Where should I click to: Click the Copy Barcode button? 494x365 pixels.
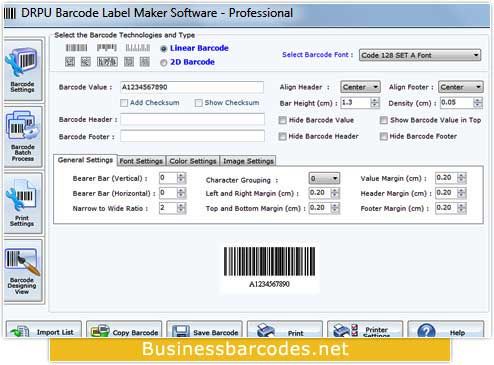pyautogui.click(x=124, y=330)
